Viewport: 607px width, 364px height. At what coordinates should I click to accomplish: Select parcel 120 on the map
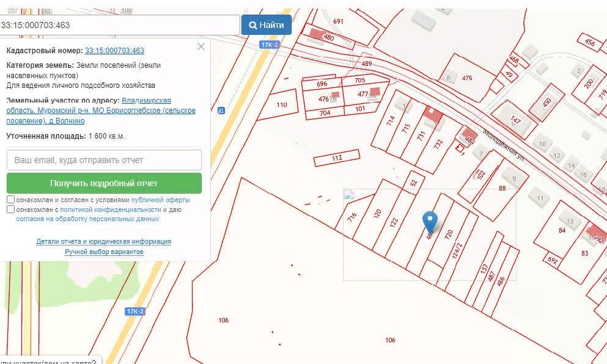(377, 214)
